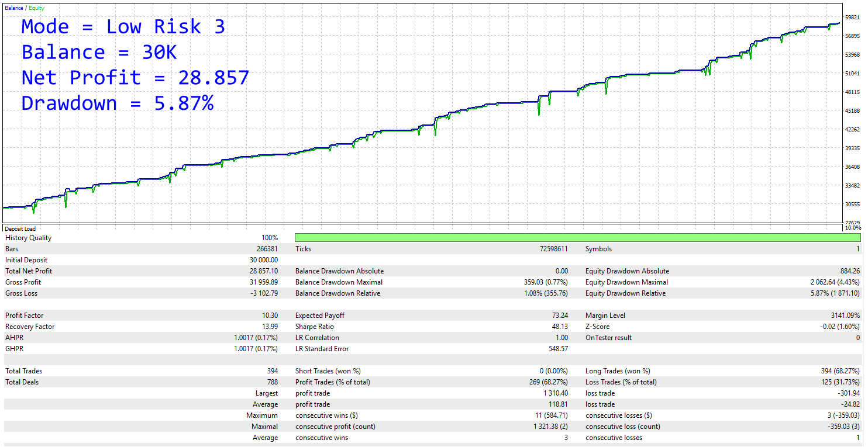868x447 pixels.
Task: Click the LR Standard Error value 548.57
Action: pyautogui.click(x=558, y=349)
